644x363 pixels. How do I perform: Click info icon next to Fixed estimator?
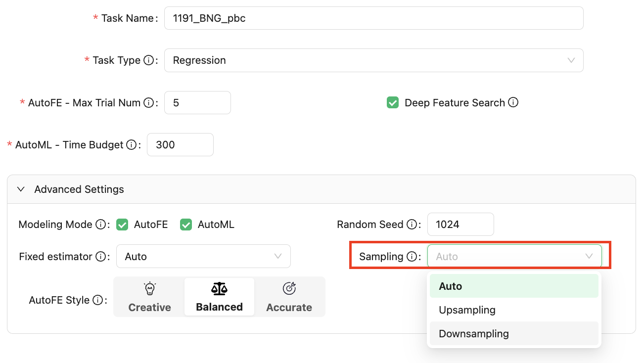(x=100, y=257)
